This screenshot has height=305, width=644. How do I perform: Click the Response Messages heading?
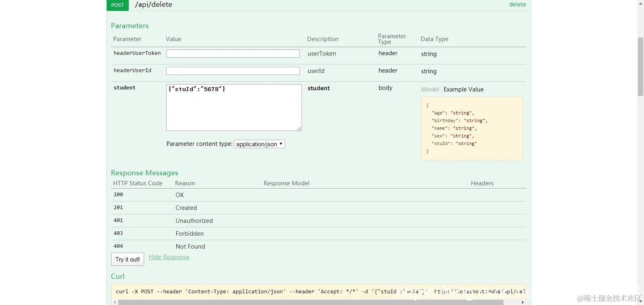tap(144, 173)
